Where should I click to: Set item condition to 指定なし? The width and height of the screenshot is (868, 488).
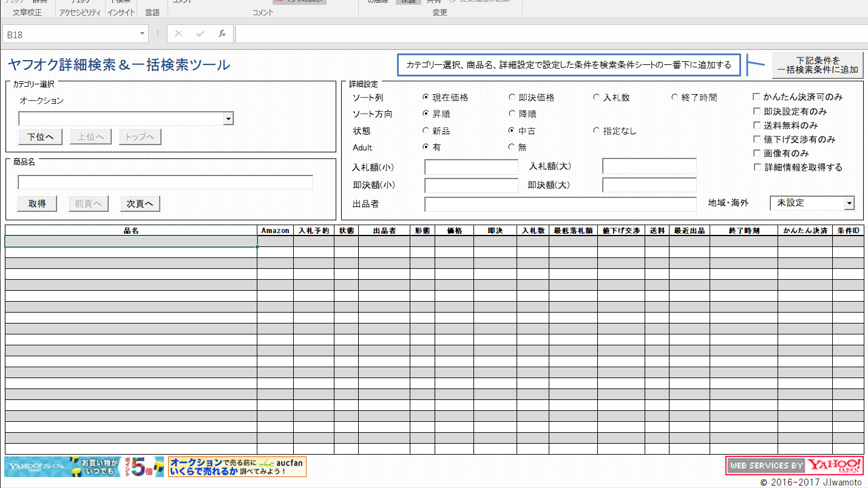coord(597,130)
